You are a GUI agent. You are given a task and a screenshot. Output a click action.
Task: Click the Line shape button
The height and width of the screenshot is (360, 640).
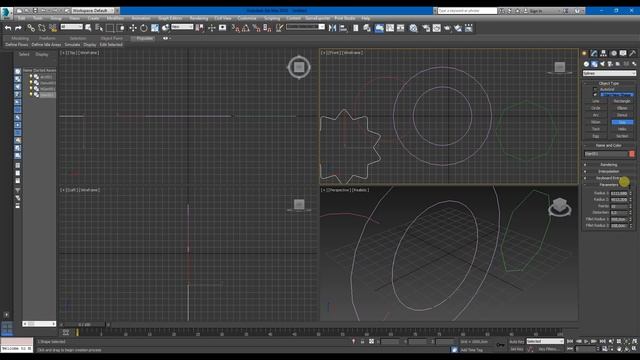pos(596,101)
